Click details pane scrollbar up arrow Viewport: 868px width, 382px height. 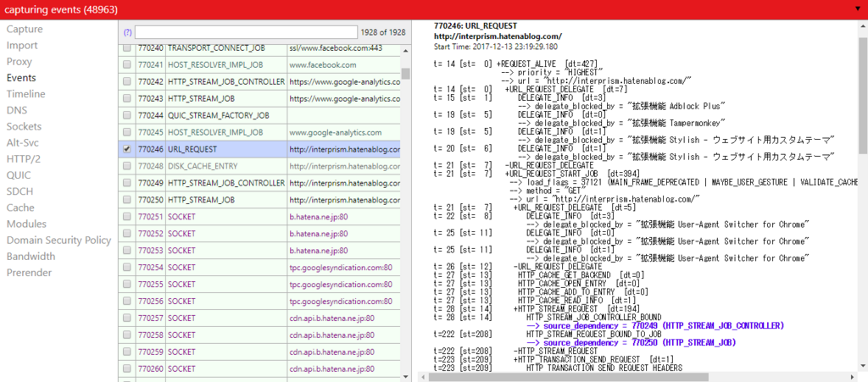tap(863, 26)
